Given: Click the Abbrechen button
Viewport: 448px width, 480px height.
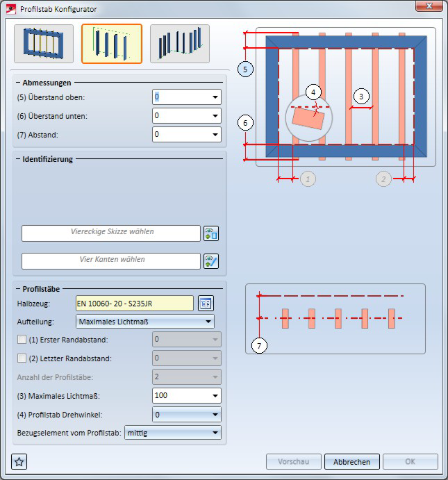Looking at the screenshot, I should tap(352, 462).
